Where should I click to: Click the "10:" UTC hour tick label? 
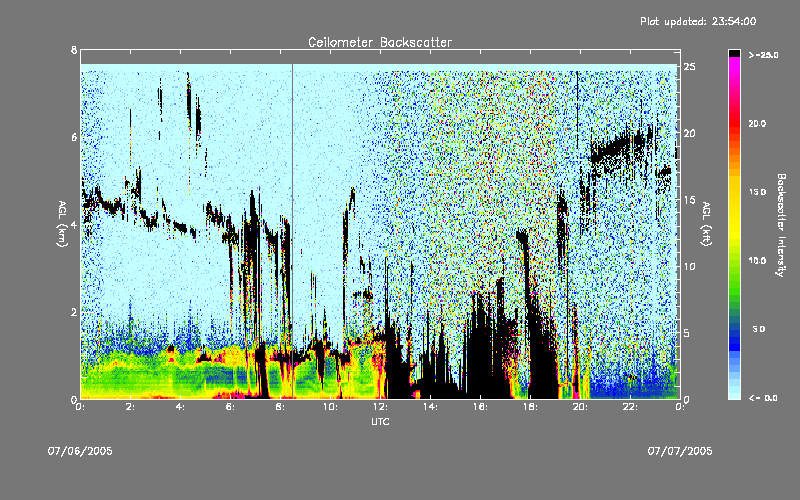click(330, 407)
